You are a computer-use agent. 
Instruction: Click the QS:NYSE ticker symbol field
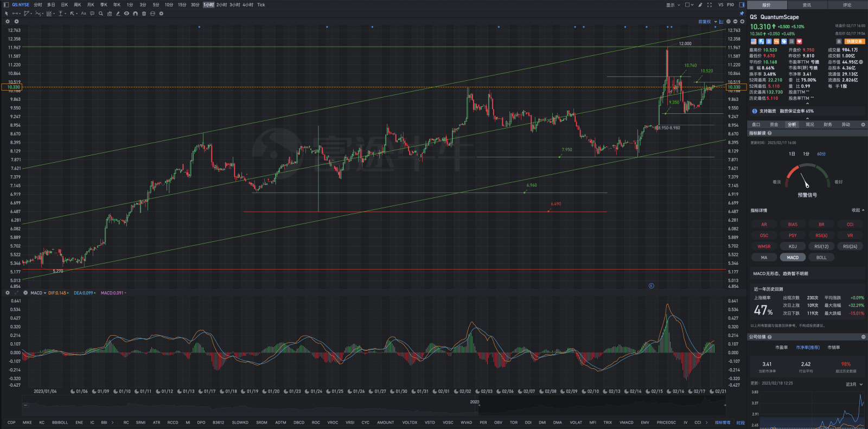[x=21, y=5]
